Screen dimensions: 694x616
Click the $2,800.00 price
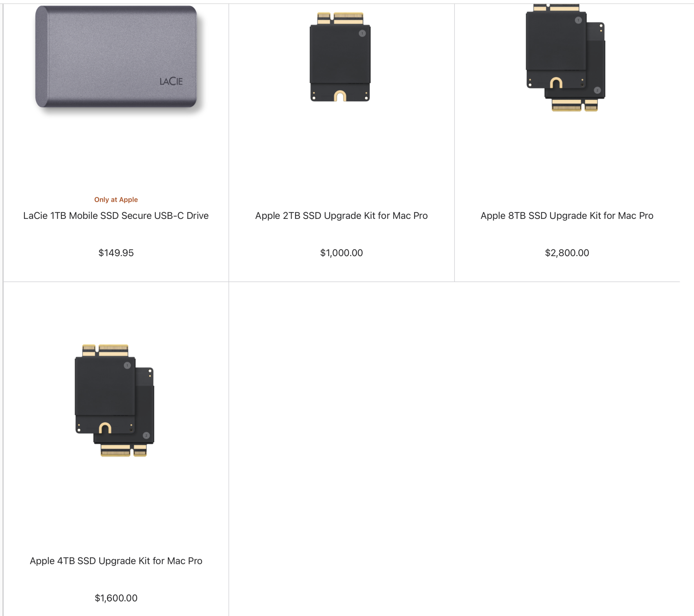(x=567, y=253)
